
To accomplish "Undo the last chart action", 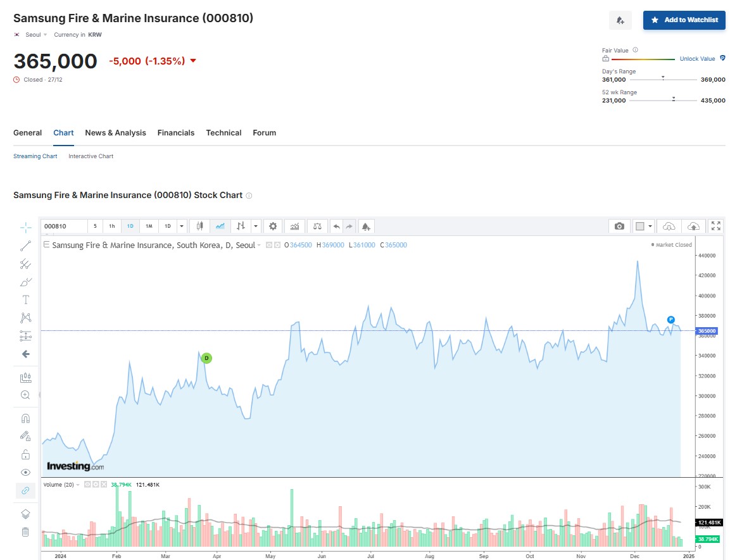I will 336,227.
